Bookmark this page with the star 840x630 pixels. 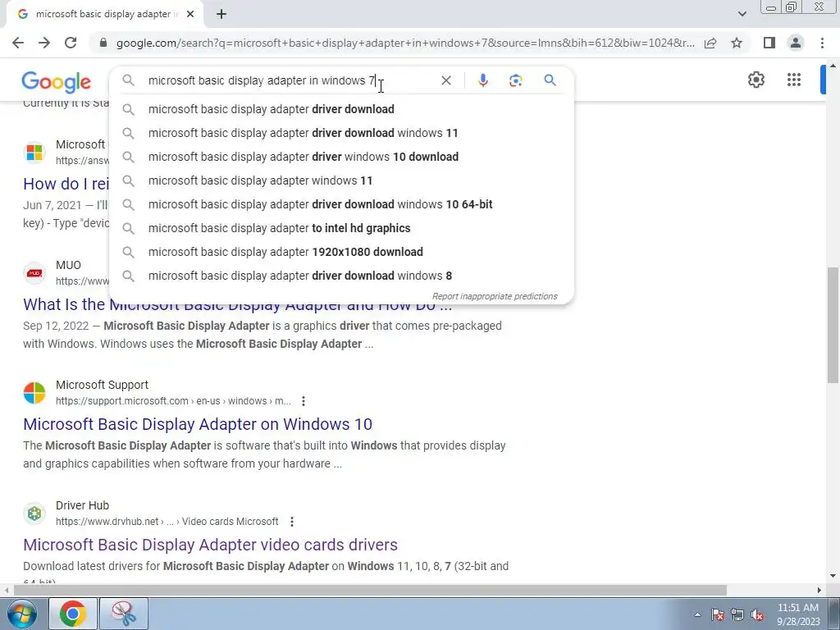[x=737, y=43]
